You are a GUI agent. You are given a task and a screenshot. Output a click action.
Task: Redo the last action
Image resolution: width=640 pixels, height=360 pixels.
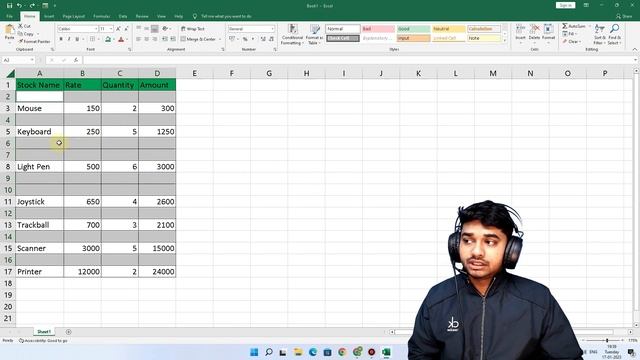click(x=32, y=6)
